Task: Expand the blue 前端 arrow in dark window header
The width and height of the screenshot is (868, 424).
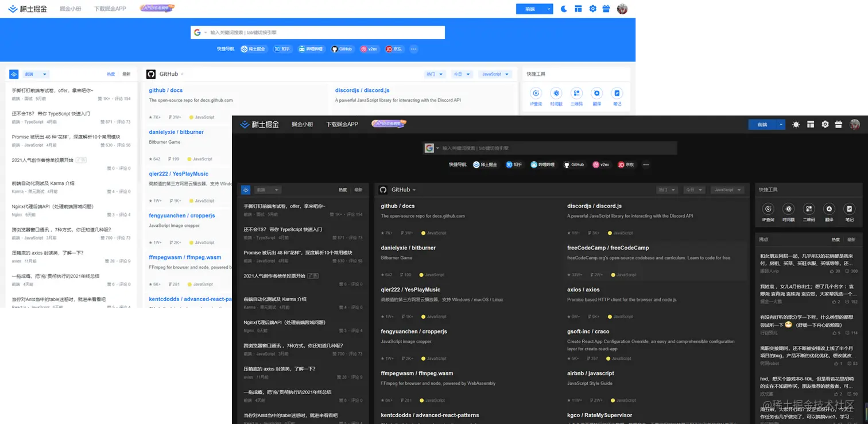Action: [x=781, y=124]
